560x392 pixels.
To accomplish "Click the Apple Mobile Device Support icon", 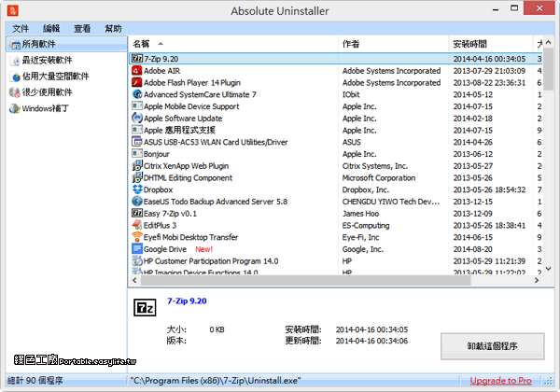I will pyautogui.click(x=137, y=106).
